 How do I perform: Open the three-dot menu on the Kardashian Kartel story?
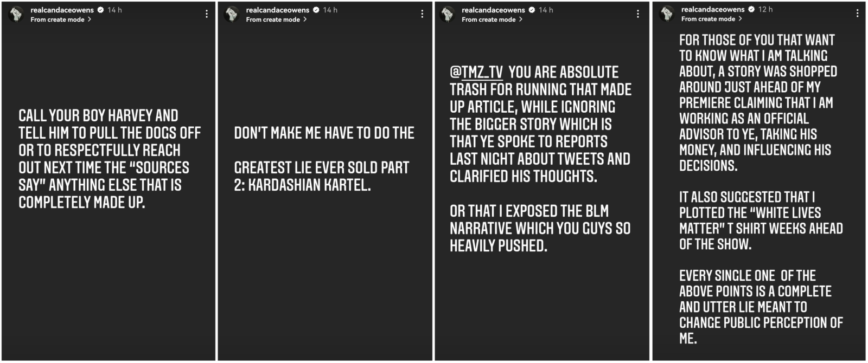click(x=422, y=14)
